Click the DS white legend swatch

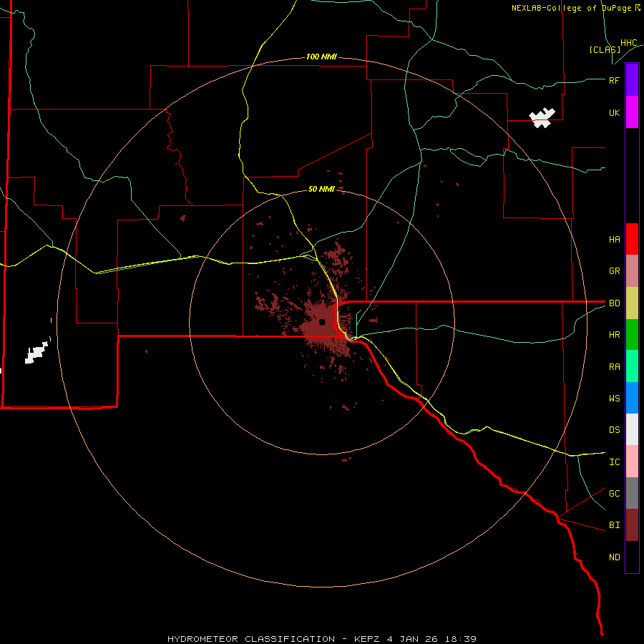point(632,429)
